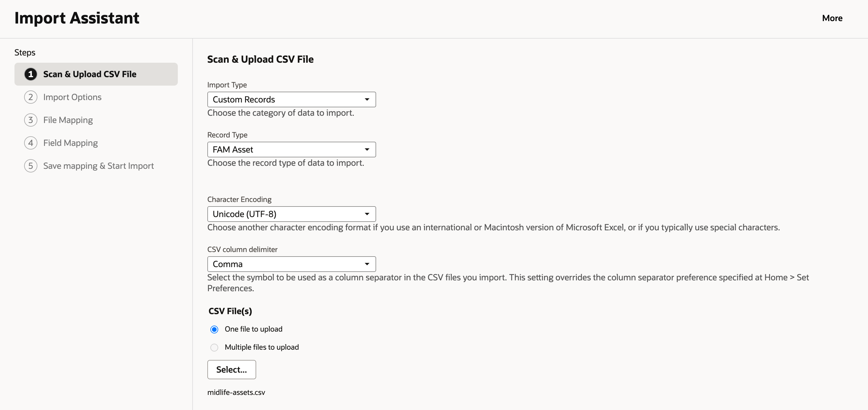Go to Import Options step
This screenshot has width=868, height=410.
coord(72,97)
